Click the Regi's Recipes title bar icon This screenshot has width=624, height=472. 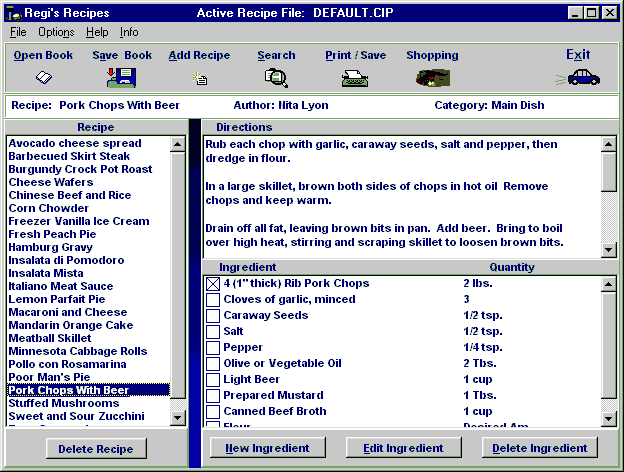pyautogui.click(x=14, y=13)
